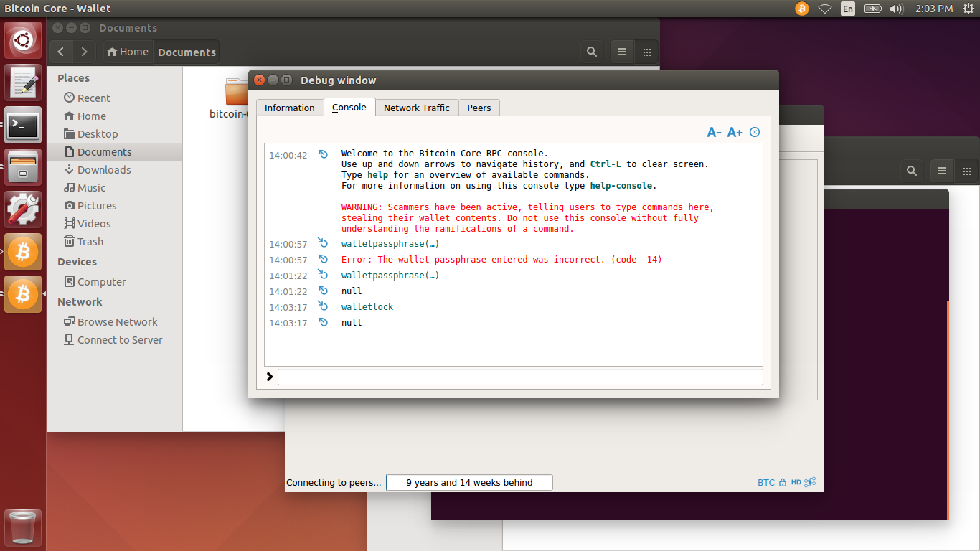The image size is (980, 551).
Task: Open the network indicator in top panel
Action: pyautogui.click(x=825, y=9)
